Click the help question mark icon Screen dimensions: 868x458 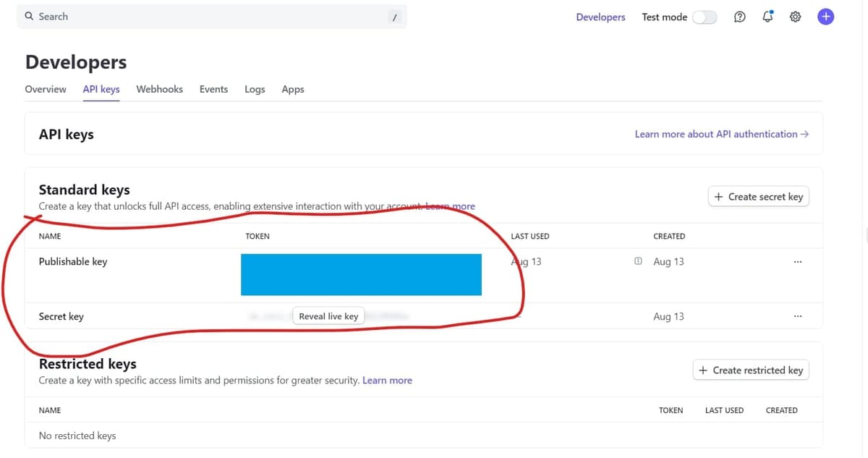pyautogui.click(x=739, y=17)
